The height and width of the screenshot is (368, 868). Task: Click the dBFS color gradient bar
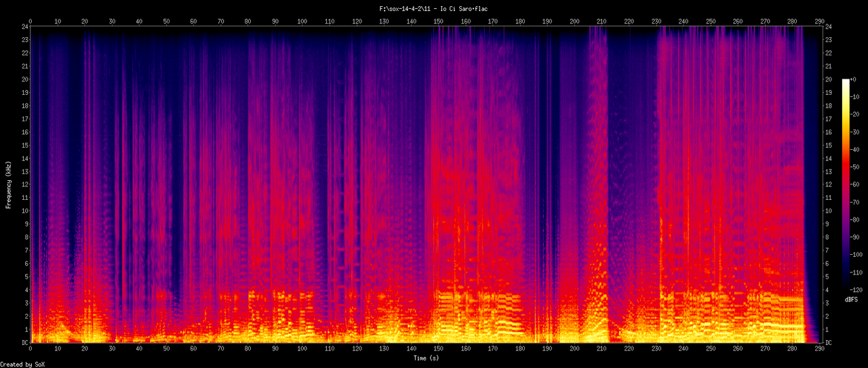(x=846, y=184)
